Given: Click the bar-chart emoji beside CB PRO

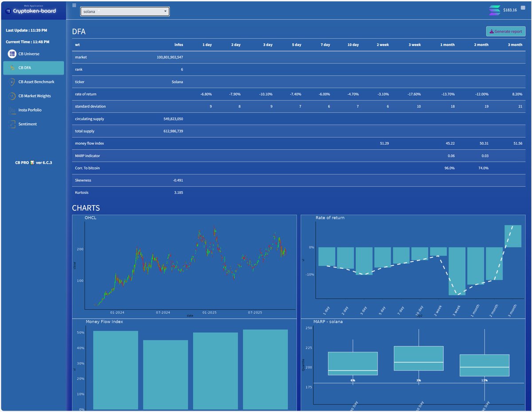Looking at the screenshot, I should tap(32, 163).
